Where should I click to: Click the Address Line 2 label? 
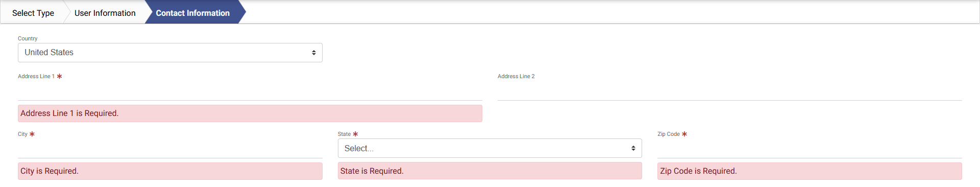tap(516, 76)
